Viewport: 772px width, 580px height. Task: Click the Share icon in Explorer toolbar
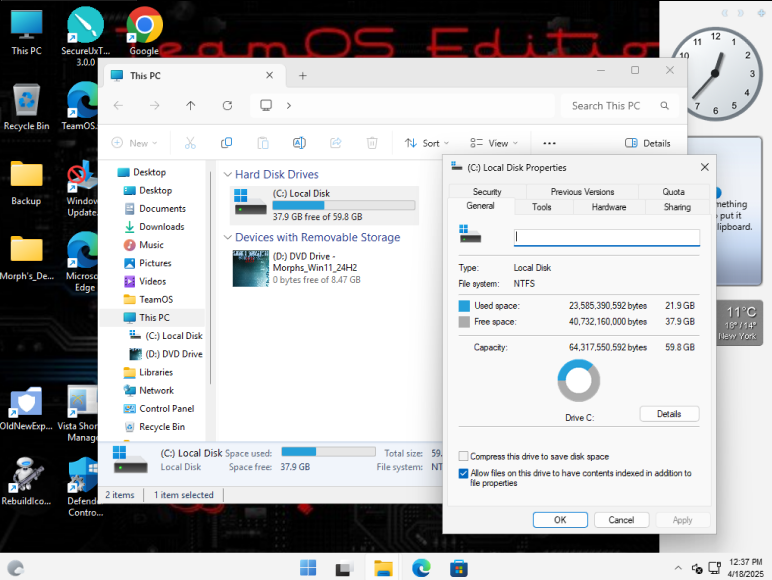tap(336, 143)
